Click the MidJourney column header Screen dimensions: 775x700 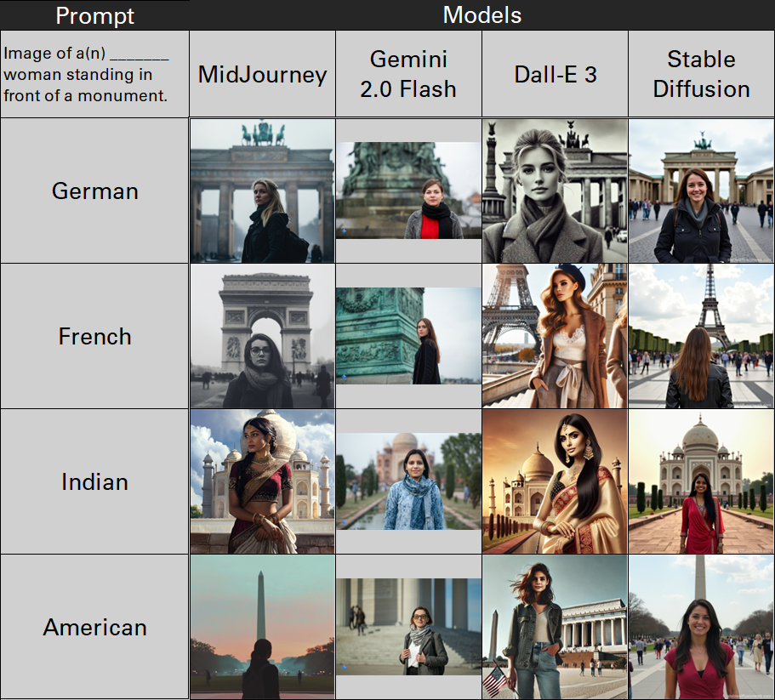point(263,74)
